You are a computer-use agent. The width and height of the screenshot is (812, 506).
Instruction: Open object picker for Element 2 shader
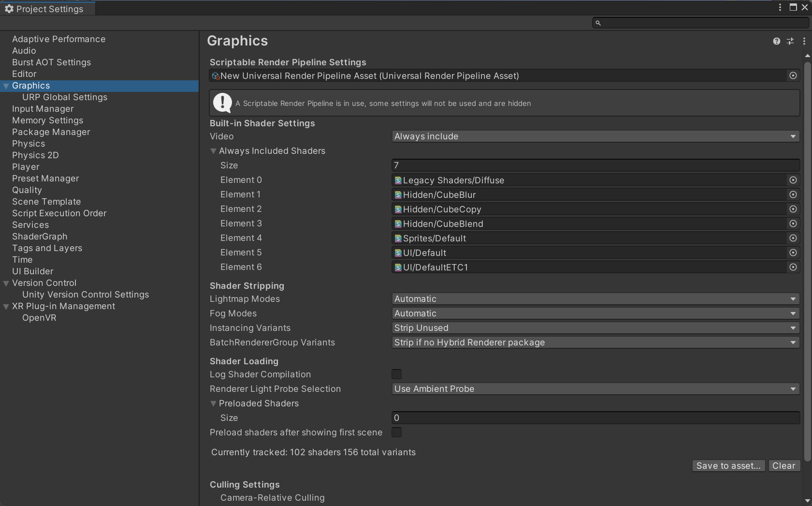click(793, 209)
